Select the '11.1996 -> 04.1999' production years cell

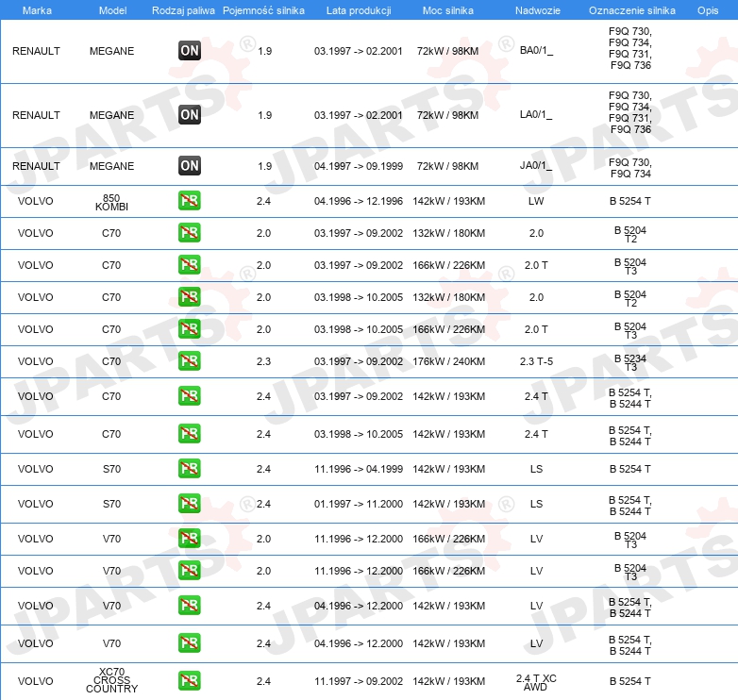[359, 469]
